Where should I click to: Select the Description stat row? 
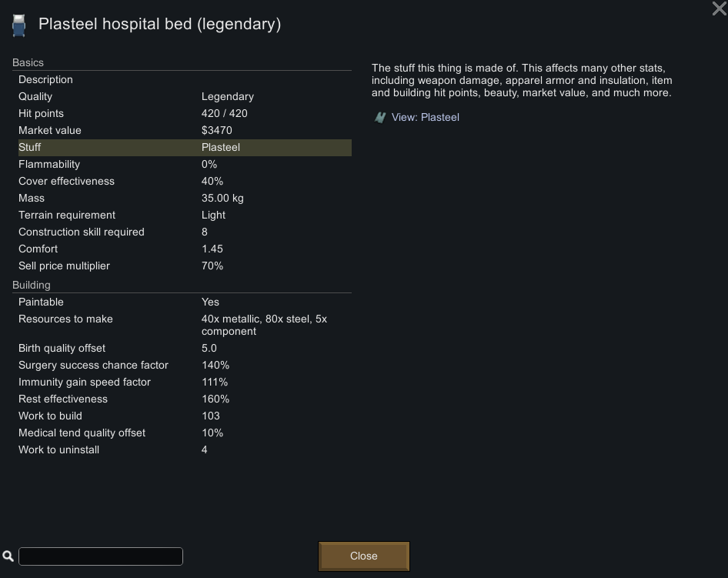(x=183, y=80)
